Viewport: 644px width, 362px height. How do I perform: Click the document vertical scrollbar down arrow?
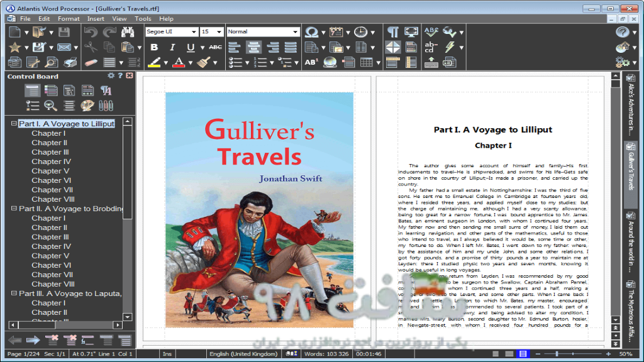[x=615, y=320]
